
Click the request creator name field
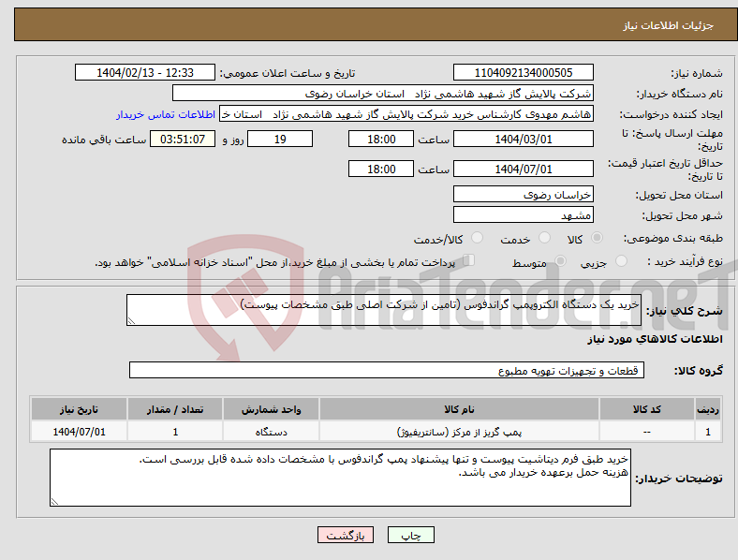(x=406, y=114)
